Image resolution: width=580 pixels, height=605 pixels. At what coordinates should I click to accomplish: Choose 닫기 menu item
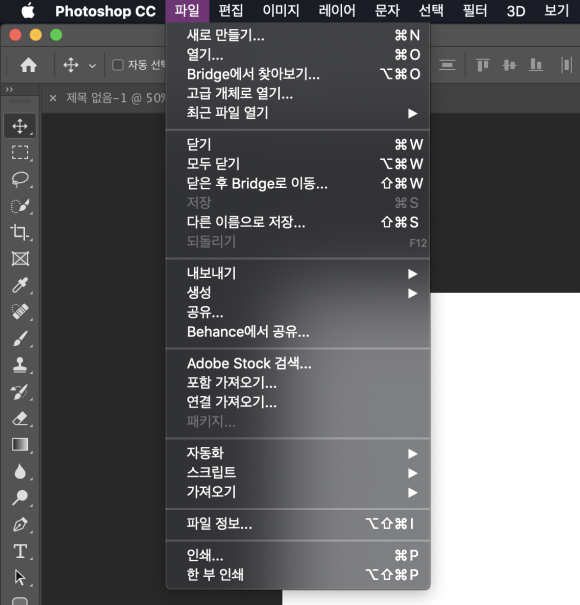(x=298, y=145)
